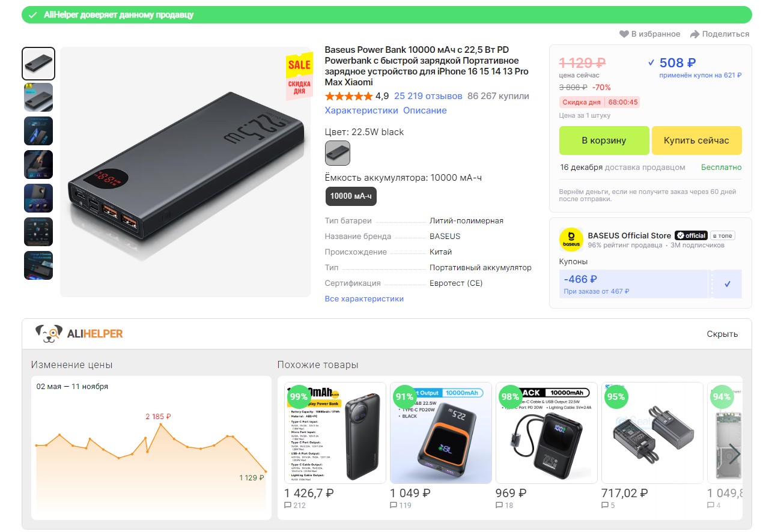
Task: Open comments icon under 1 426,7 ₽ item
Action: tap(288, 506)
